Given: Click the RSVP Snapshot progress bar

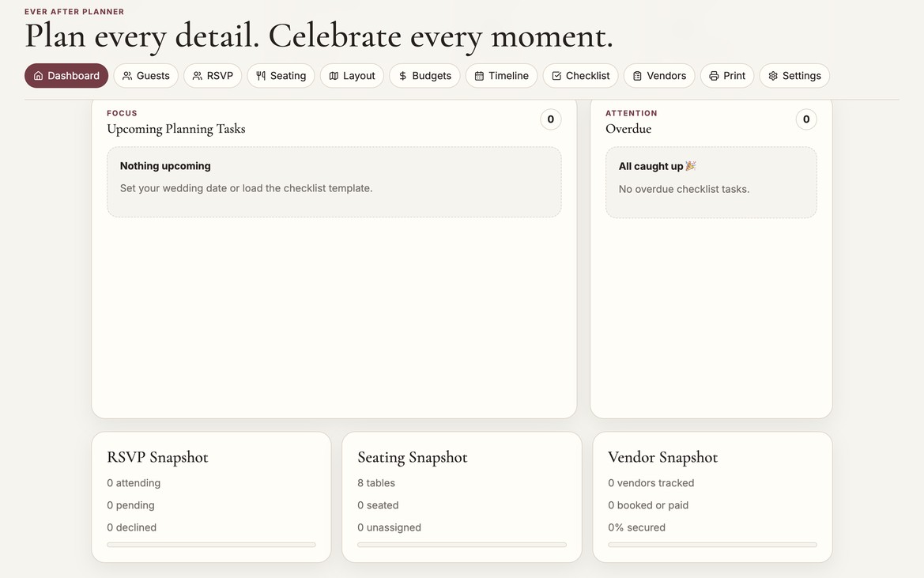Looking at the screenshot, I should point(211,545).
